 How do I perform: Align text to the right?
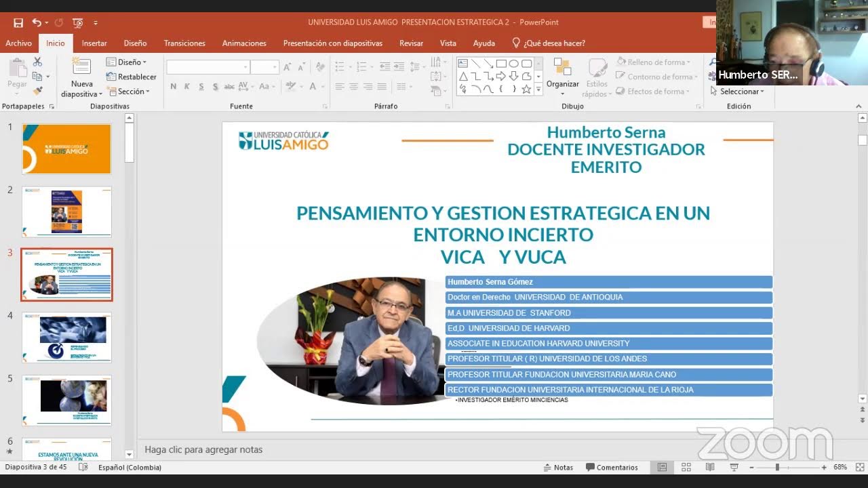tap(368, 86)
